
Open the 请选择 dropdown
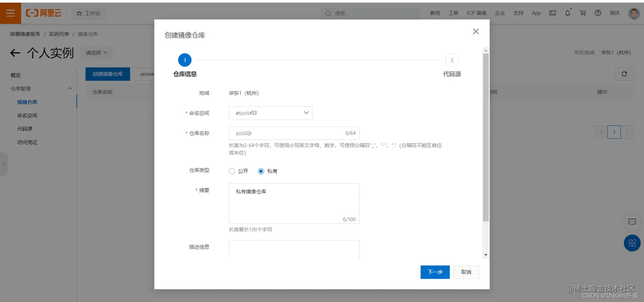(96, 53)
